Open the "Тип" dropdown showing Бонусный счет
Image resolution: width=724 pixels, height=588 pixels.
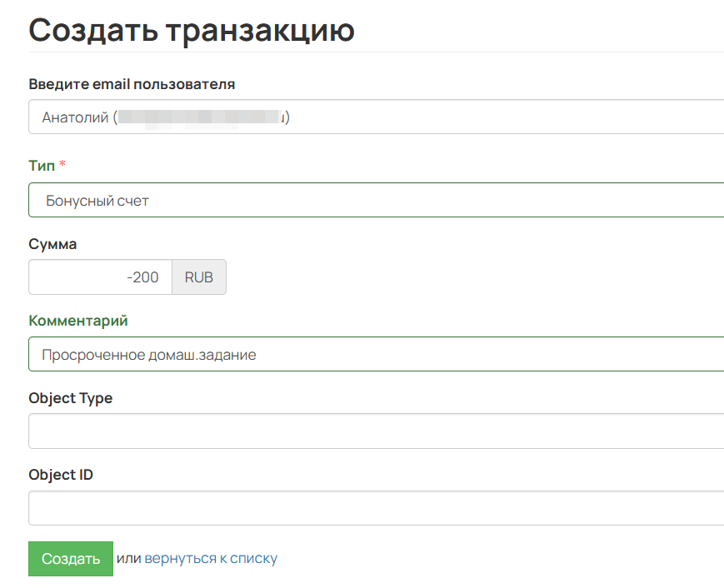pyautogui.click(x=375, y=200)
